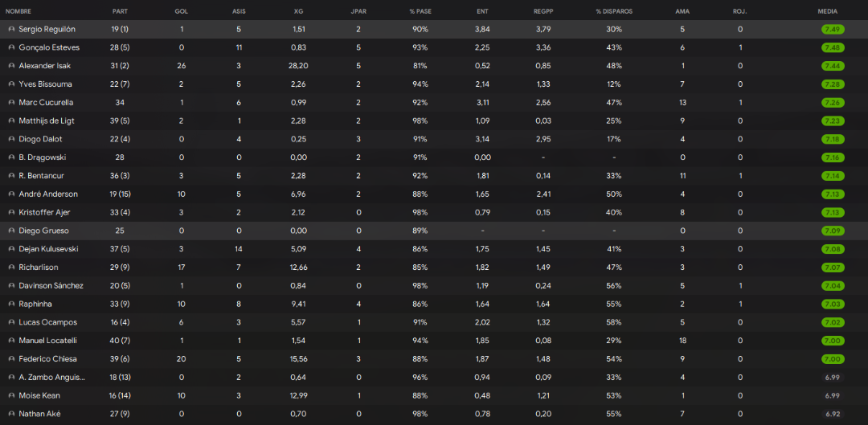Click the person icon next to Diego Grueso

pyautogui.click(x=11, y=231)
